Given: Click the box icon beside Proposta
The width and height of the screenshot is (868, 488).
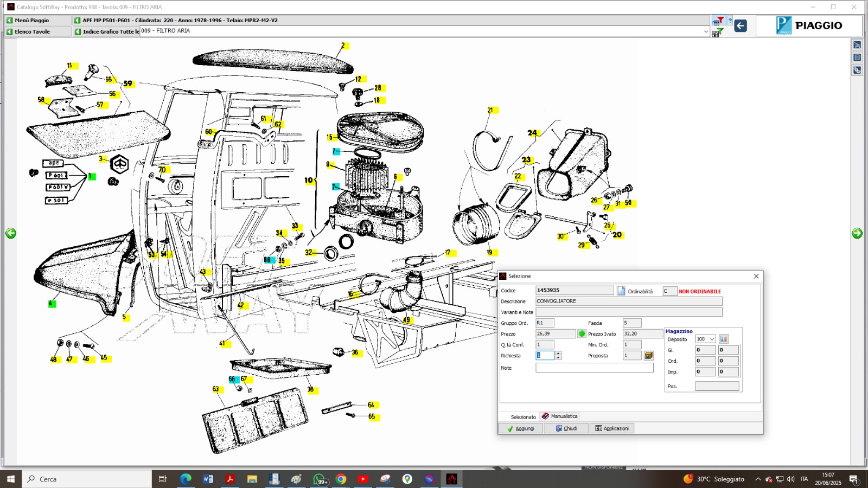Looking at the screenshot, I should [649, 356].
